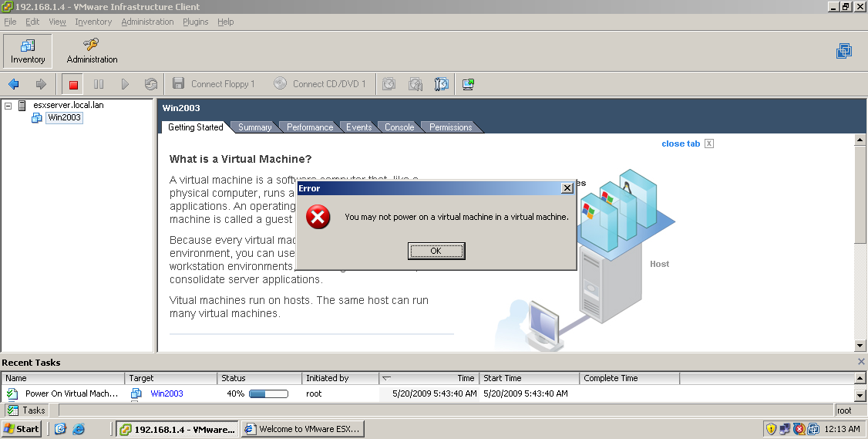Screen dimensions: 868x439
Task: Select Win2003 in the inventory tree
Action: (63, 117)
